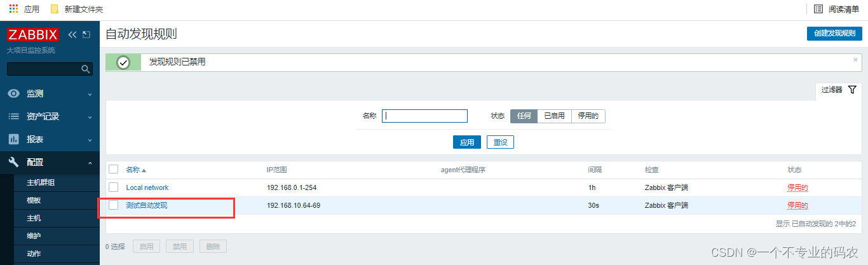Toggle 停用的 status of Local network
The height and width of the screenshot is (265, 868).
[x=797, y=187]
